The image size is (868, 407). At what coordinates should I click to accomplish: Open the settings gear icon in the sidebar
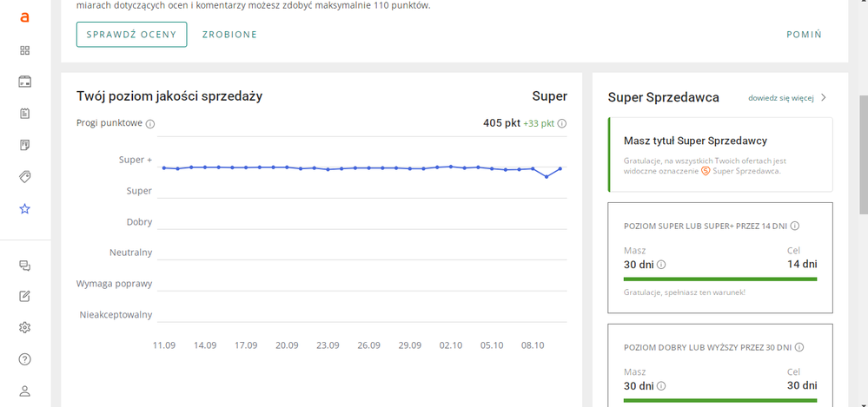click(x=24, y=328)
